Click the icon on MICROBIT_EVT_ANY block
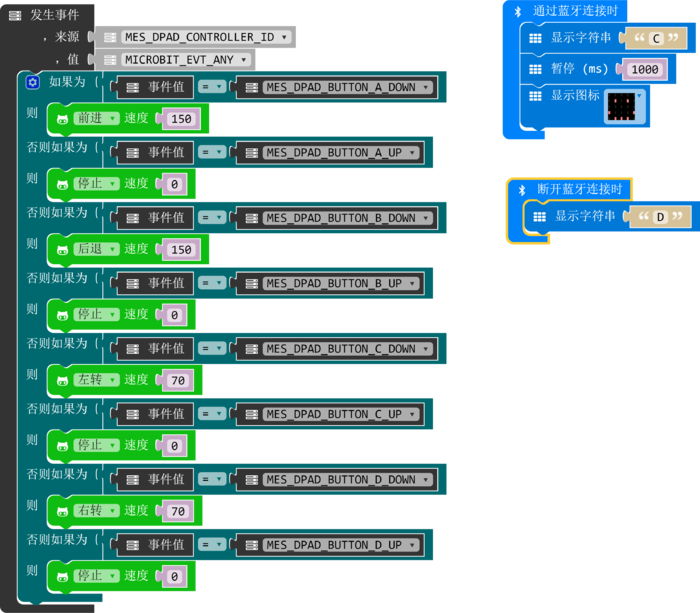The width and height of the screenshot is (700, 613). pyautogui.click(x=110, y=60)
